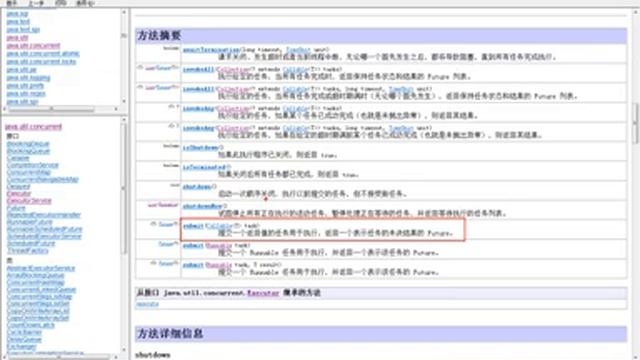The height and width of the screenshot is (360, 640).
Task: Open the java.sql package link
Action: pyautogui.click(x=17, y=13)
